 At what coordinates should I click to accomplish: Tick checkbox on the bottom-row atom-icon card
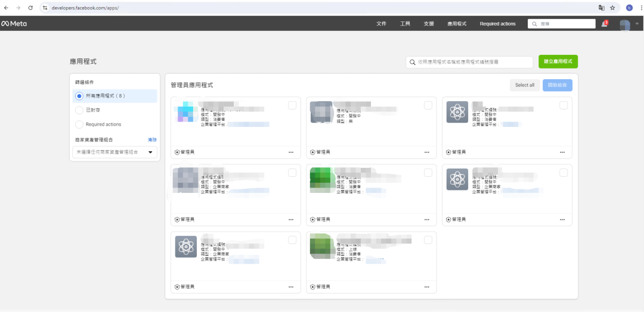pyautogui.click(x=292, y=241)
